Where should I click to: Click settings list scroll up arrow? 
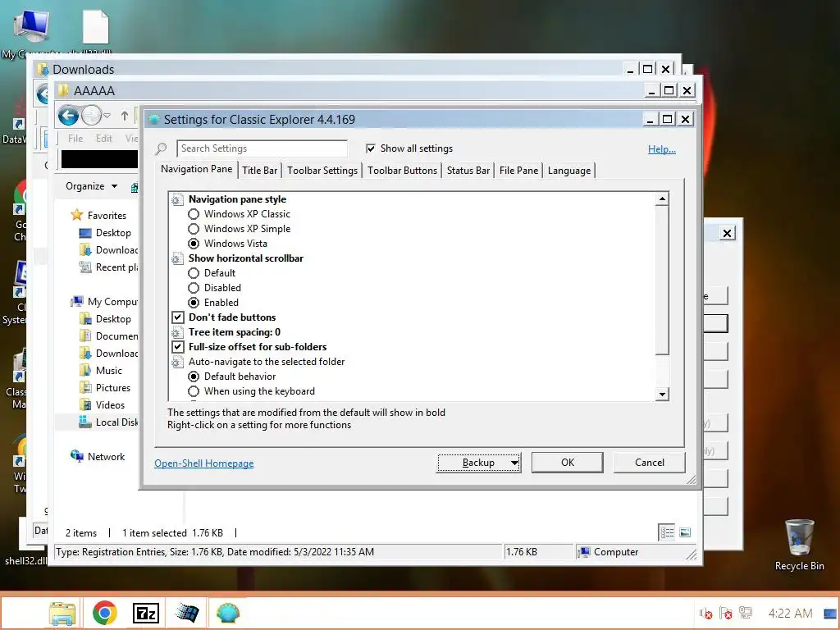tap(662, 199)
